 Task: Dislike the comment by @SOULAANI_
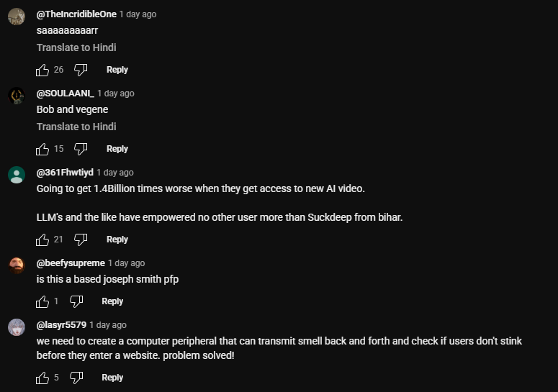[81, 150]
